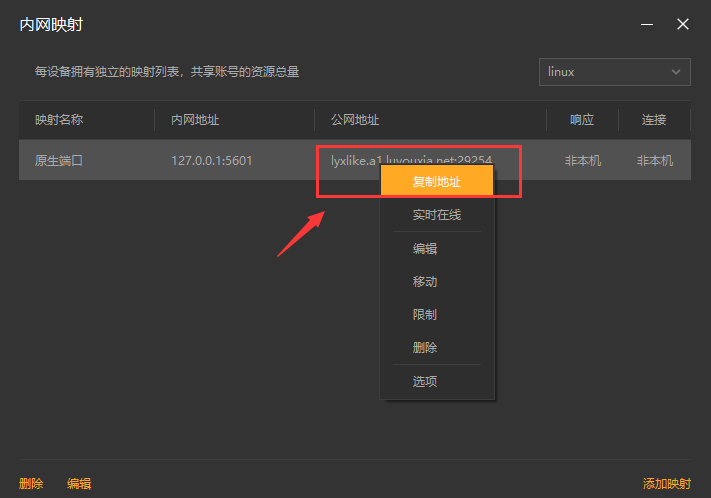The width and height of the screenshot is (711, 498).
Task: Click the 响应 column header
Action: click(x=582, y=120)
